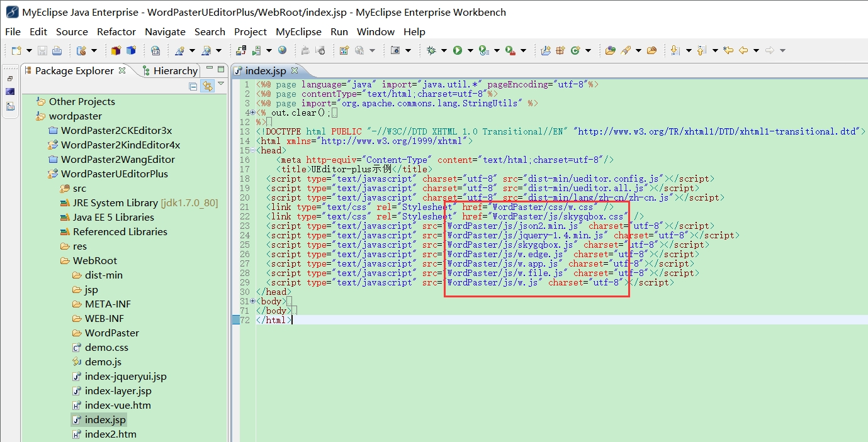Navigate back with the yellow left arrow
The height and width of the screenshot is (442, 868).
click(743, 50)
